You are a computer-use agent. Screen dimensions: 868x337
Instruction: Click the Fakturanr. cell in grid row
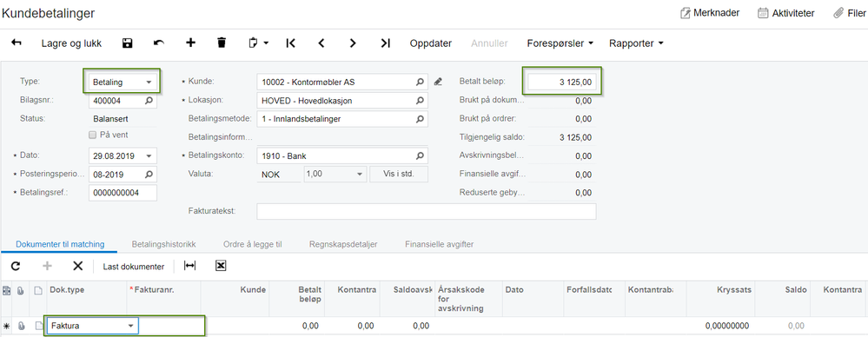pyautogui.click(x=170, y=326)
